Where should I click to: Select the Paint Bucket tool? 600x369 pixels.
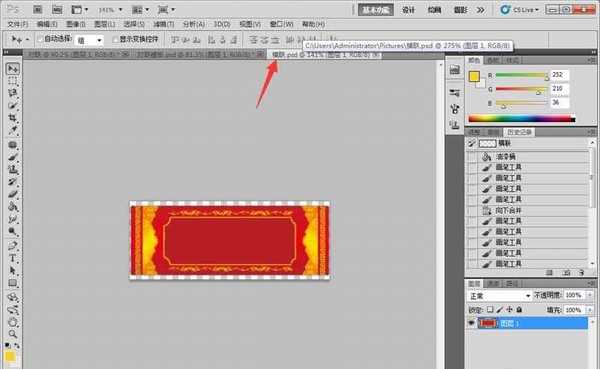pos(13,207)
